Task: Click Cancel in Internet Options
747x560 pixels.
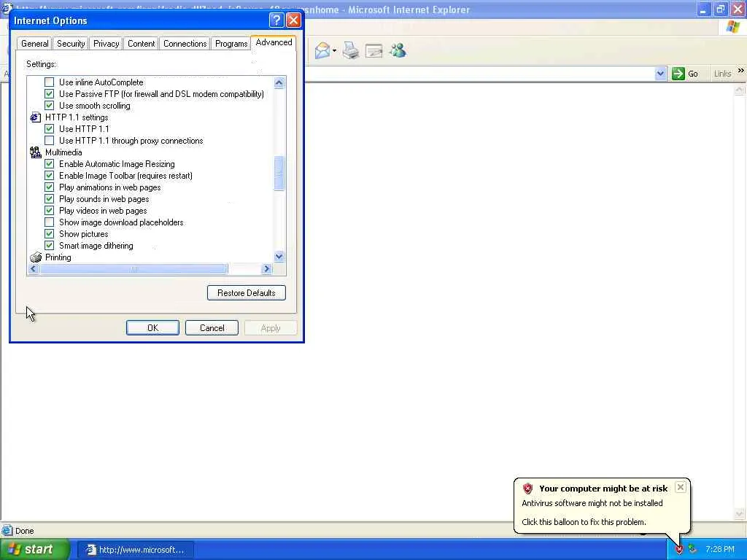Action: coord(212,327)
